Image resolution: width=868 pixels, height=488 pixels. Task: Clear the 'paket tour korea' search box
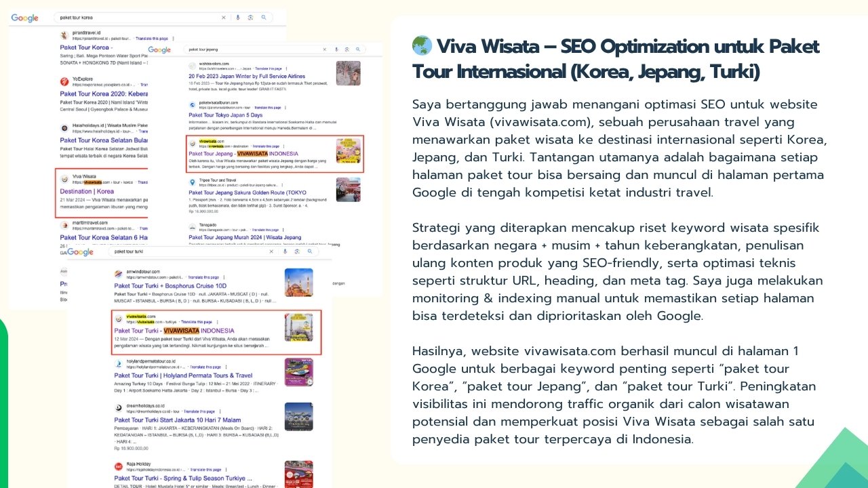(x=224, y=17)
